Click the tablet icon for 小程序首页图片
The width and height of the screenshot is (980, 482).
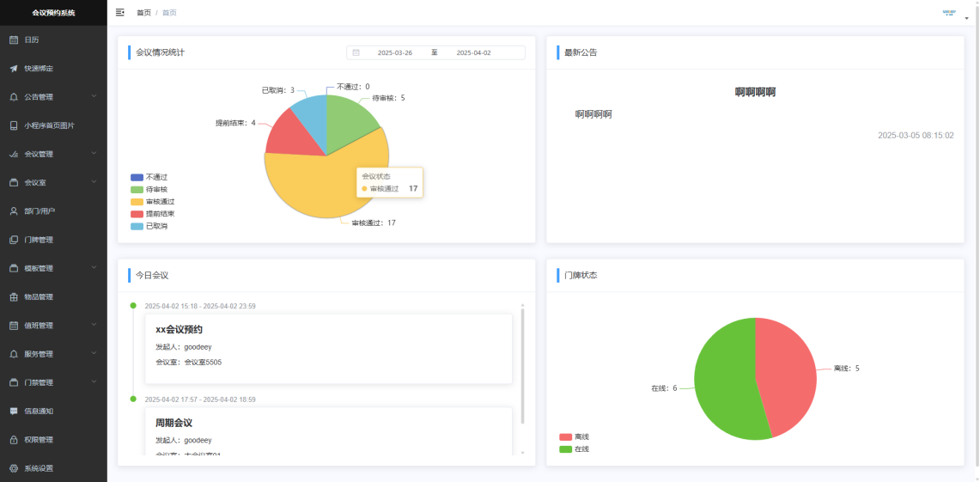click(x=14, y=125)
